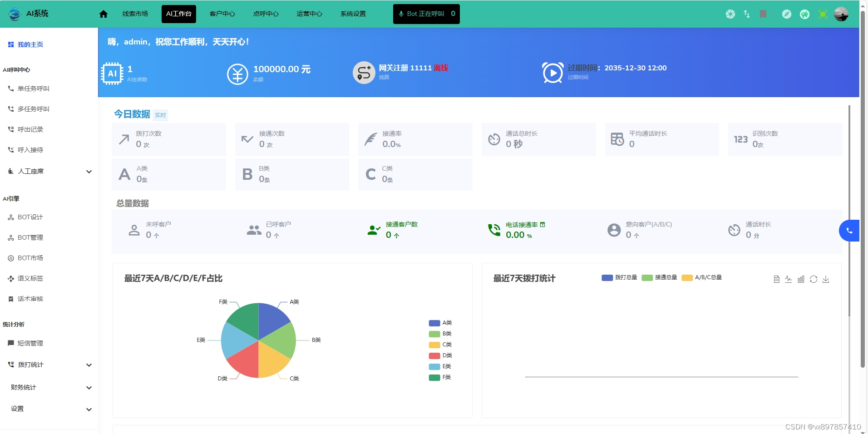
Task: Go to the 系统设置 top menu tab
Action: point(353,14)
